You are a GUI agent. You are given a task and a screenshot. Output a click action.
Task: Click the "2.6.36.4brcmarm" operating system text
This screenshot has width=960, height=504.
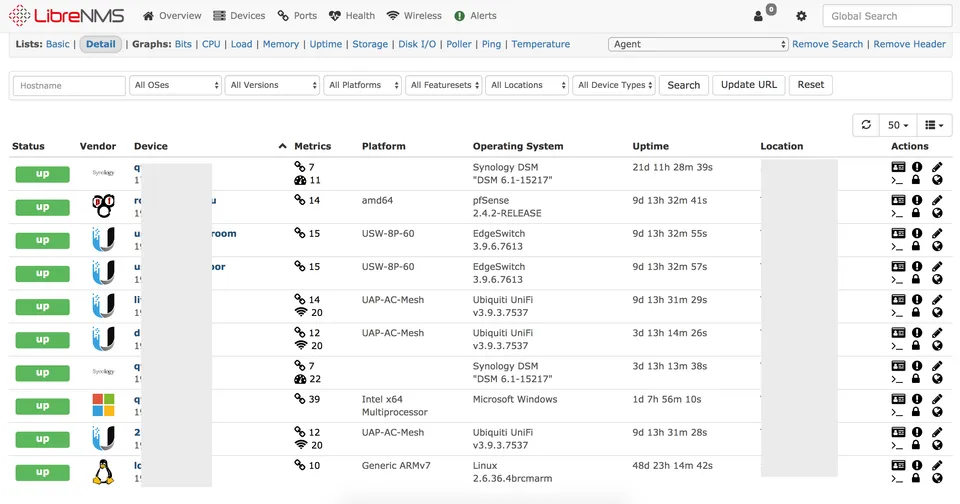[512, 478]
